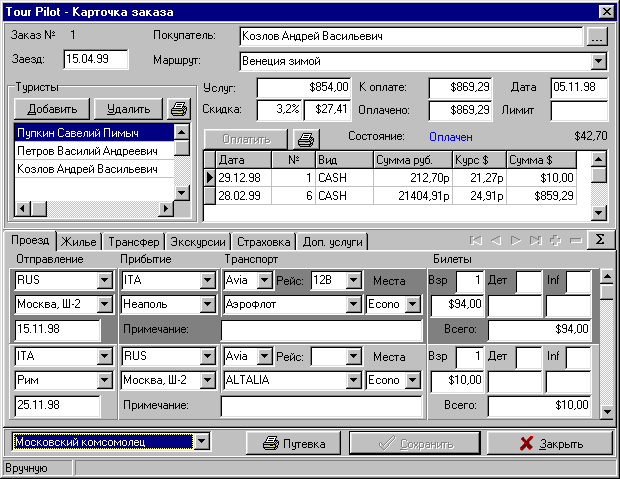Click the Курс $ column header
The width and height of the screenshot is (620, 479).
(x=480, y=160)
